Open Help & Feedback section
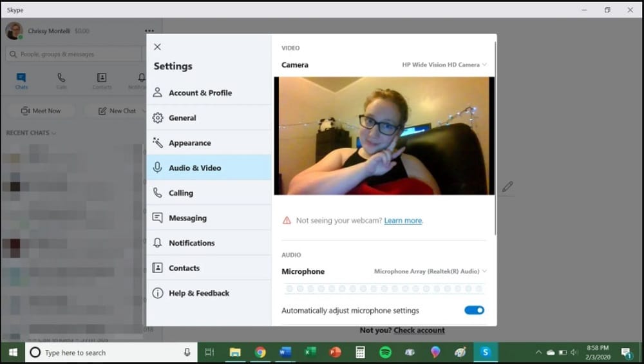644x364 pixels. pyautogui.click(x=209, y=293)
